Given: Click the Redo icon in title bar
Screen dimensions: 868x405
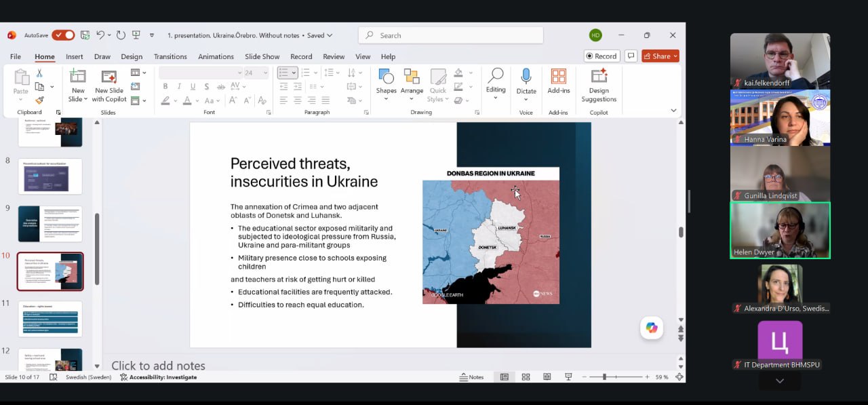Looking at the screenshot, I should (121, 35).
